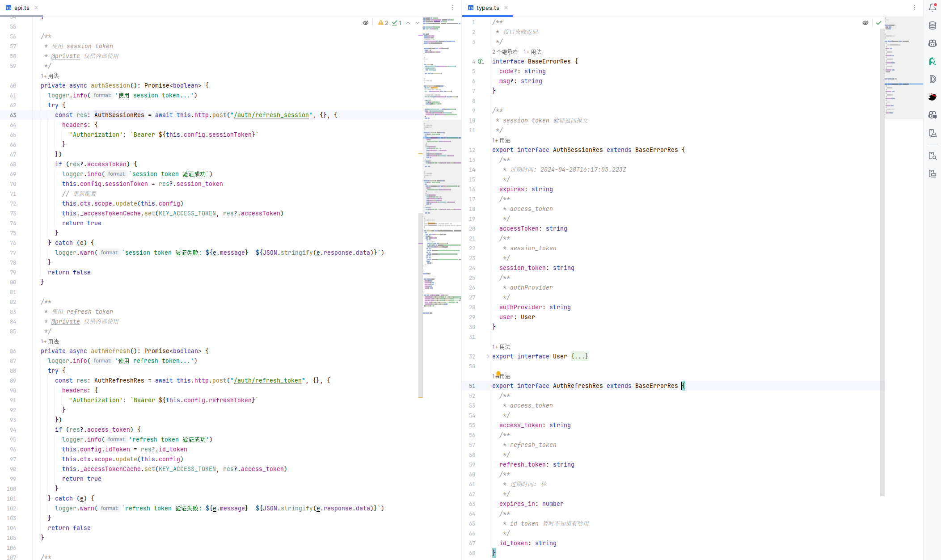Click '1+ 用法' hint above User interface
This screenshot has height=560, width=941.
[501, 347]
